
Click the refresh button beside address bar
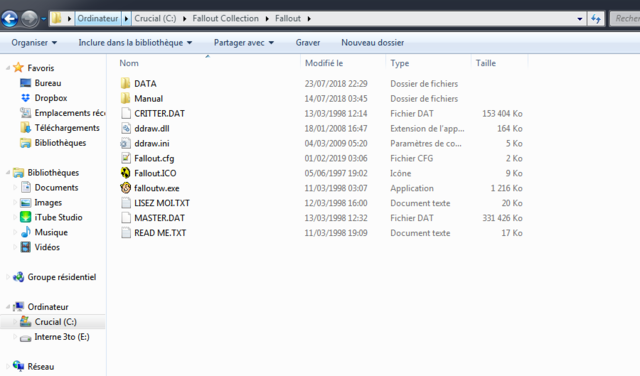tap(596, 19)
